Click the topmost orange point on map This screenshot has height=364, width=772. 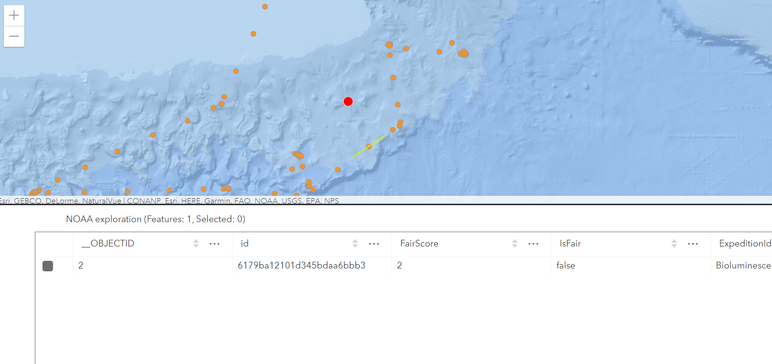pos(265,7)
